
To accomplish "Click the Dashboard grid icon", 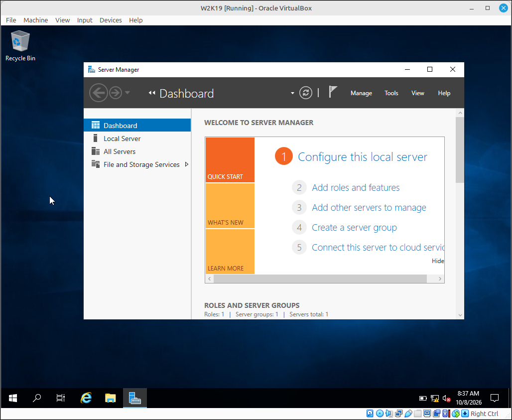I will click(x=95, y=125).
